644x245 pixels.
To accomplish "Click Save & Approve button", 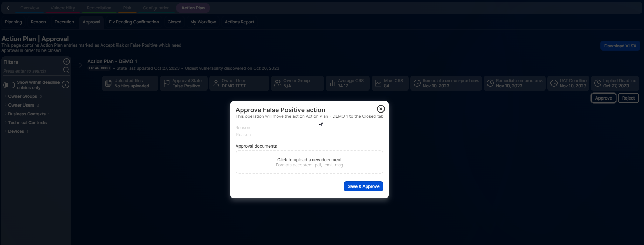I will [363, 186].
